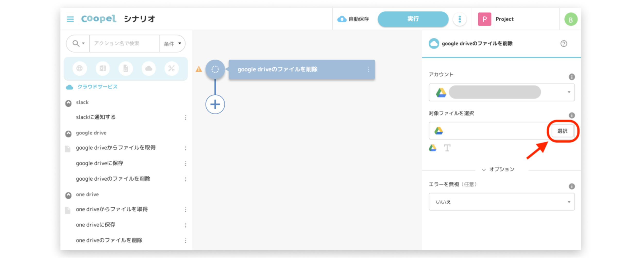
Task: Click the warning triangle icon
Action: pyautogui.click(x=199, y=69)
